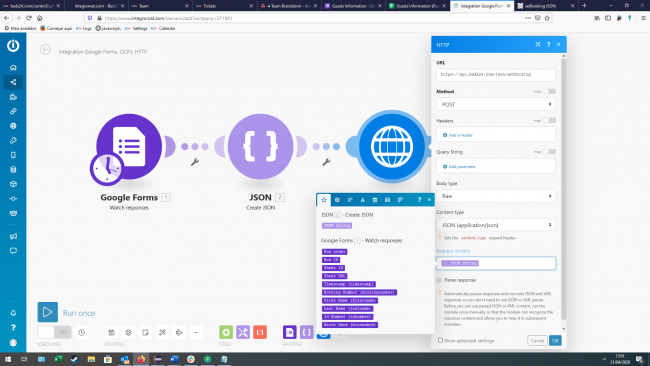Open the Google Forms Watch responses module
Image resolution: width=650 pixels, height=366 pixels.
129,146
